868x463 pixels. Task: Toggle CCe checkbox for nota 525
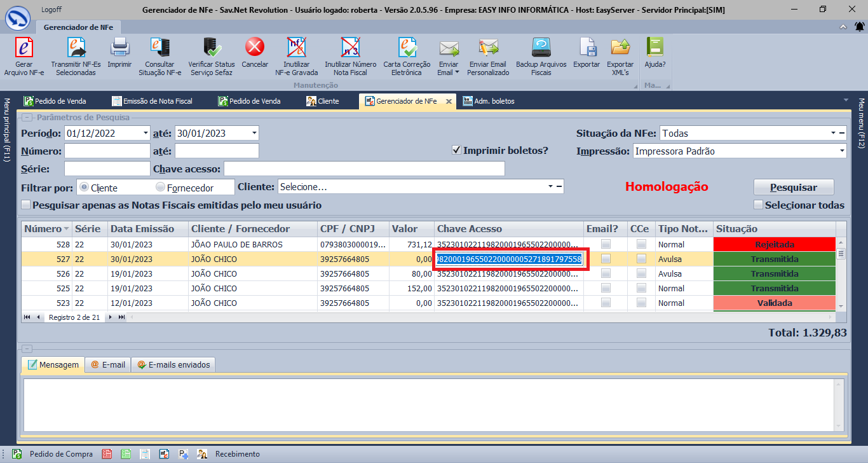click(x=641, y=288)
